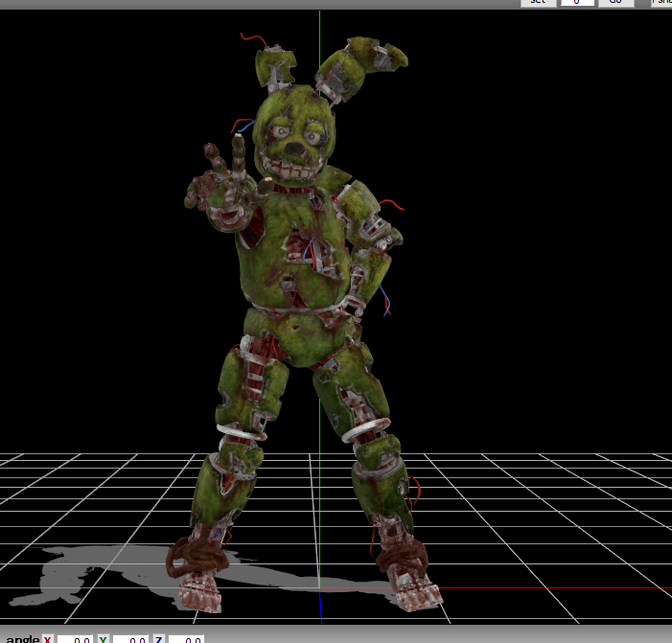
Task: Click the red X angle axis button
Action: click(x=47, y=639)
